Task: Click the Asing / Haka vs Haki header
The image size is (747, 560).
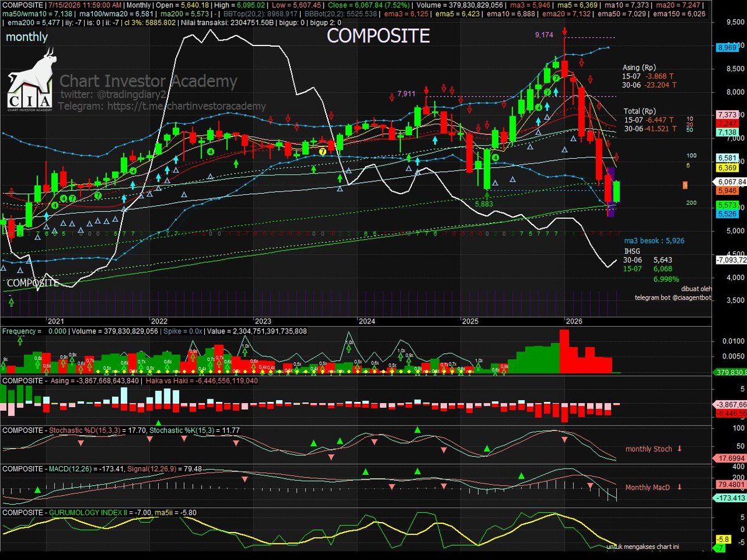Action: [x=130, y=380]
